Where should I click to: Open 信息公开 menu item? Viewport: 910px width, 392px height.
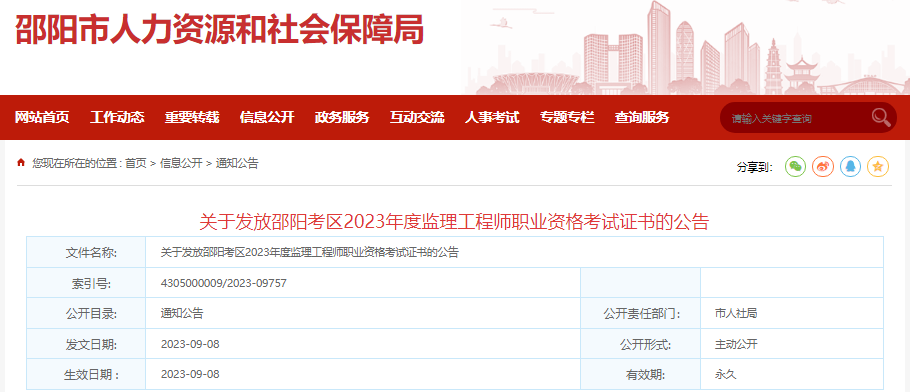coord(267,117)
